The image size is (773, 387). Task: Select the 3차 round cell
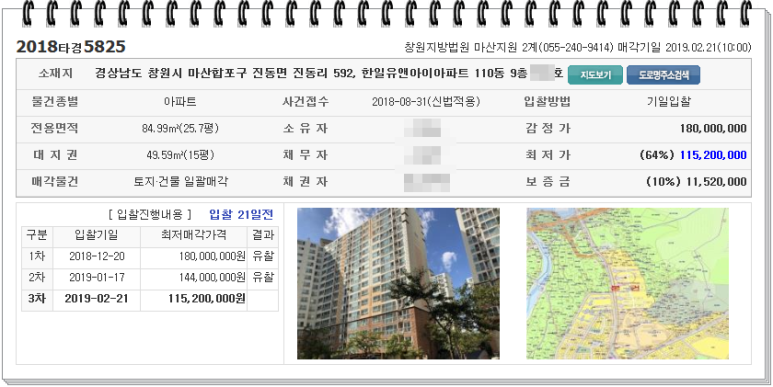tap(37, 299)
